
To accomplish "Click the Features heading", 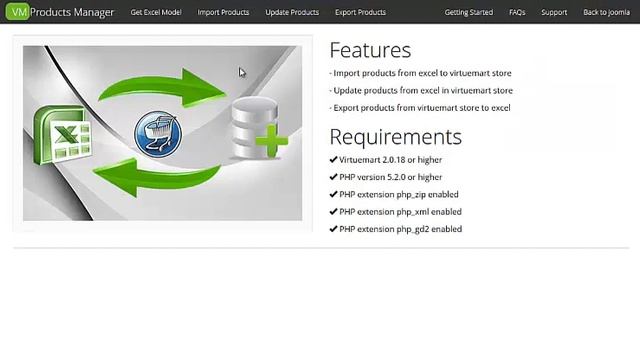I will pyautogui.click(x=370, y=50).
